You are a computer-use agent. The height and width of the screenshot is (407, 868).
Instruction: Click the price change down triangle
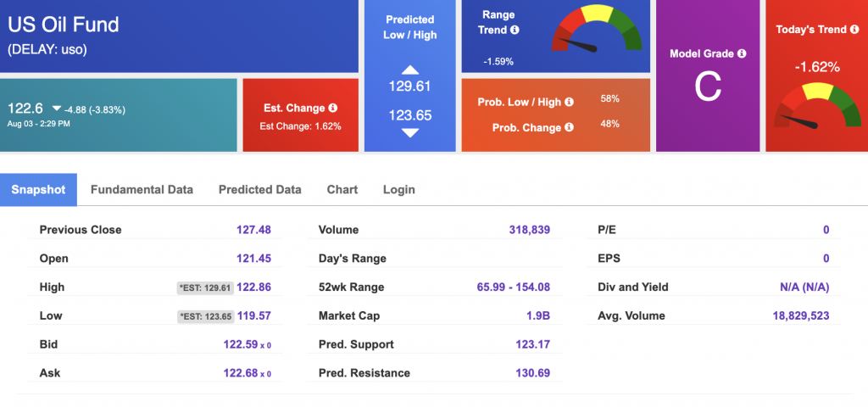(57, 109)
